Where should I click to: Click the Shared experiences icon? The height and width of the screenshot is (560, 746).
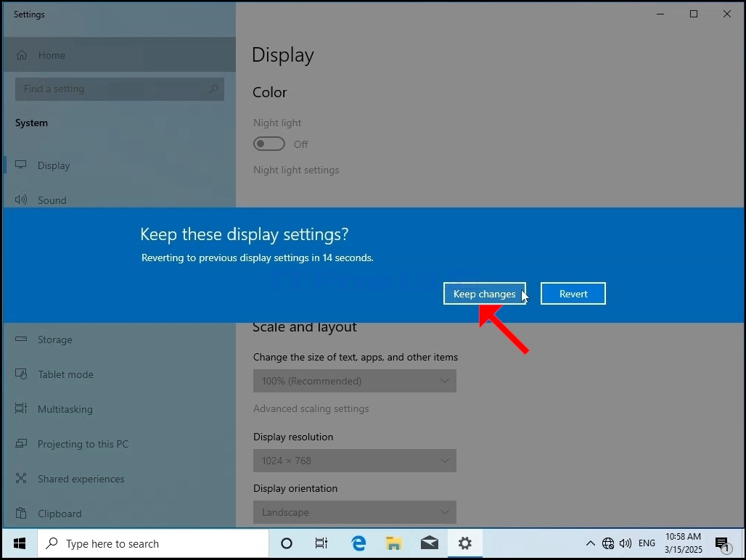tap(21, 478)
